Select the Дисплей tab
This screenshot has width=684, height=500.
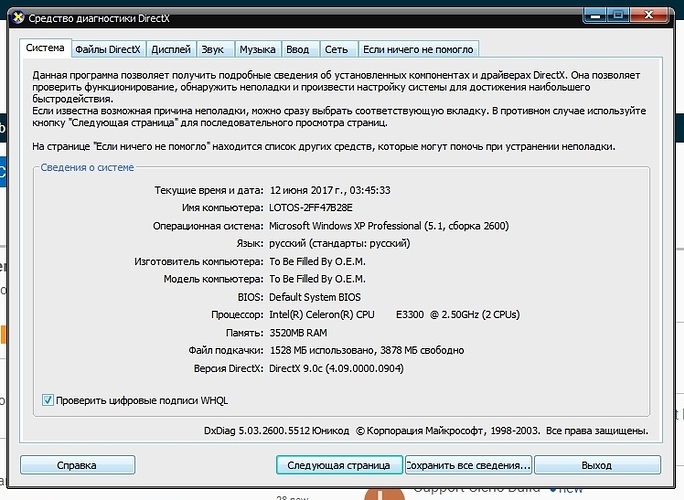173,49
